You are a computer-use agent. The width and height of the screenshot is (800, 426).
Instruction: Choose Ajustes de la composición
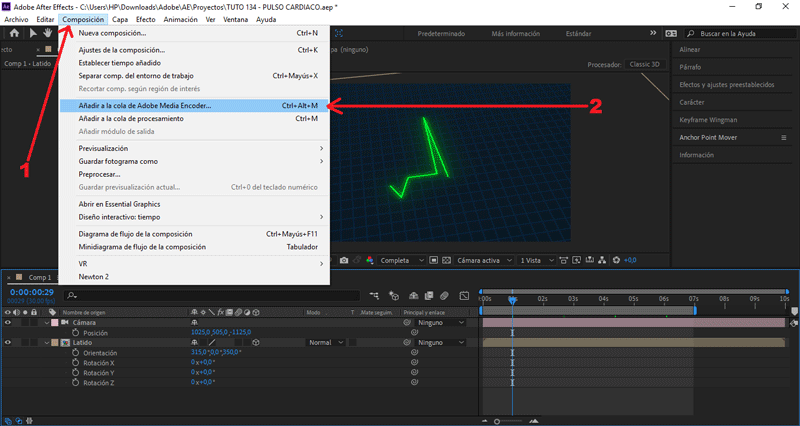(x=194, y=50)
